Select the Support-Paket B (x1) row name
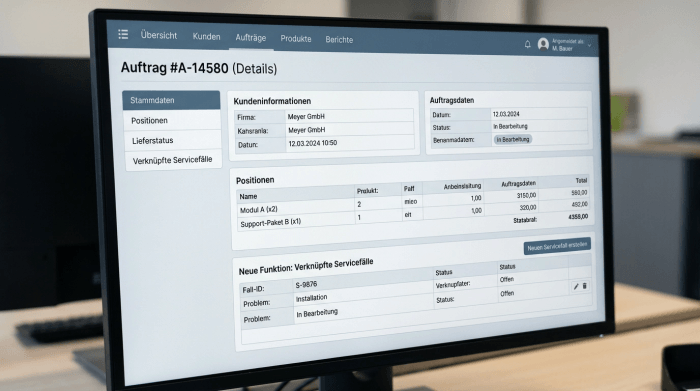Viewport: 700px width, 391px height. pyautogui.click(x=271, y=222)
